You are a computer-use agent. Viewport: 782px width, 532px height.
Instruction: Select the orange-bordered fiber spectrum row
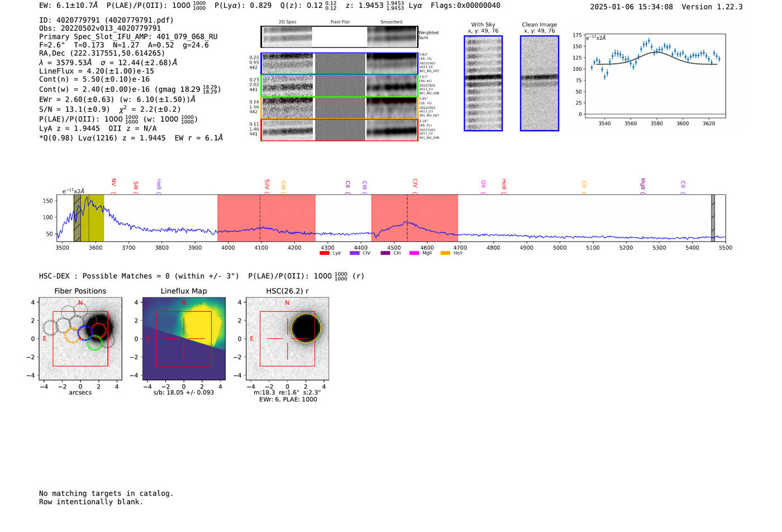point(339,108)
